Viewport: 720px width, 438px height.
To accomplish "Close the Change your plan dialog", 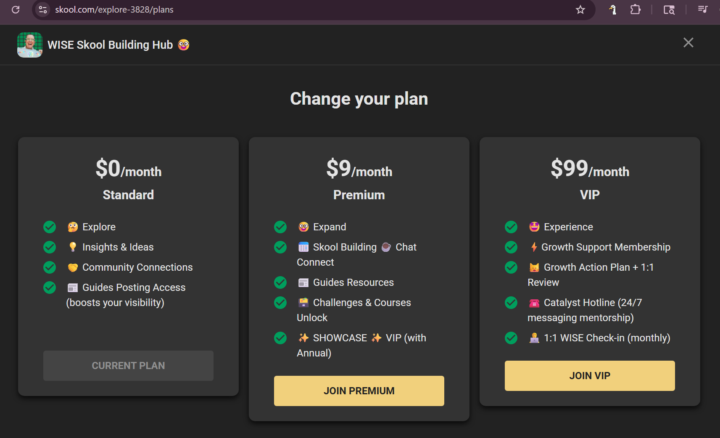I will (688, 43).
